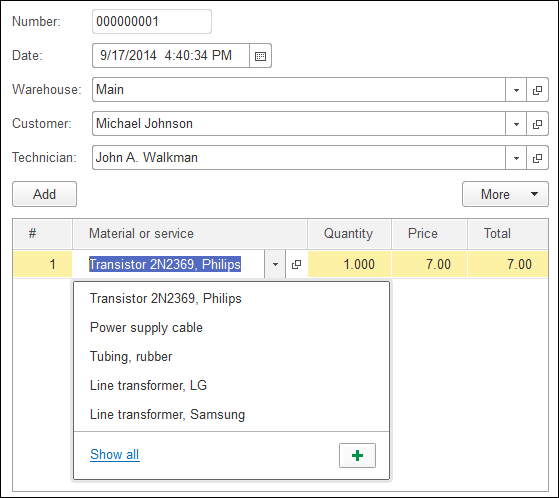The width and height of the screenshot is (559, 498).
Task: Open the Customer record with its open icon
Action: pyautogui.click(x=537, y=124)
